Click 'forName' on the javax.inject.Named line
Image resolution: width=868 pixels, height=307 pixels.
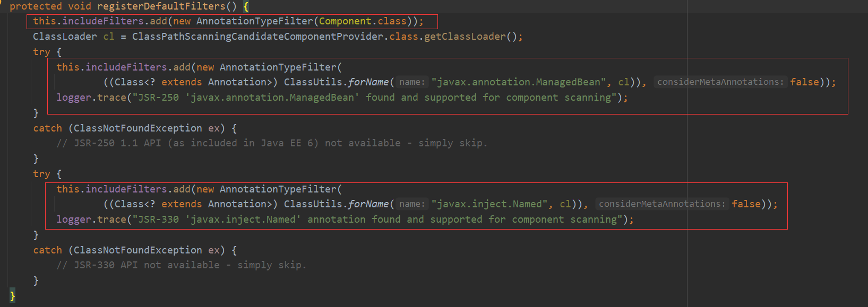point(368,204)
